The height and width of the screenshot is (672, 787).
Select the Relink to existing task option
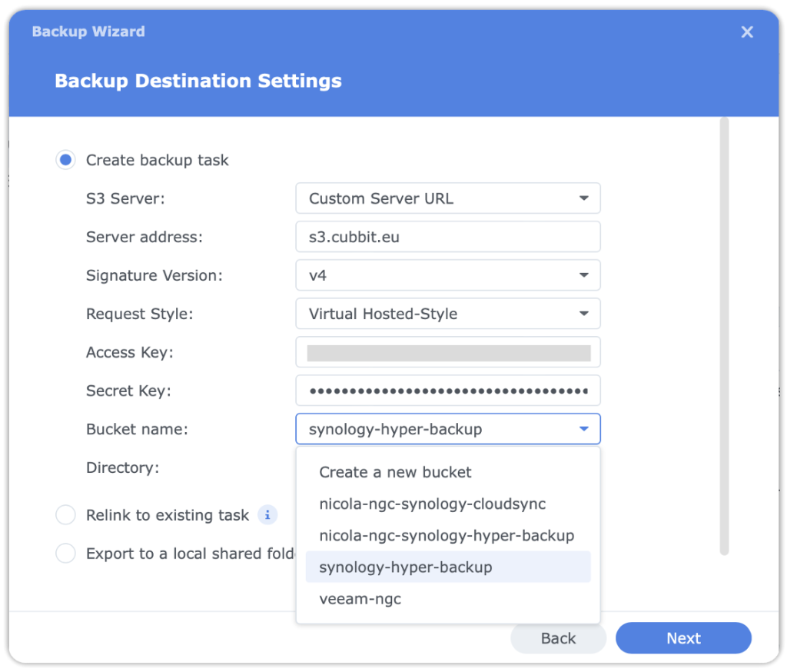pyautogui.click(x=66, y=515)
